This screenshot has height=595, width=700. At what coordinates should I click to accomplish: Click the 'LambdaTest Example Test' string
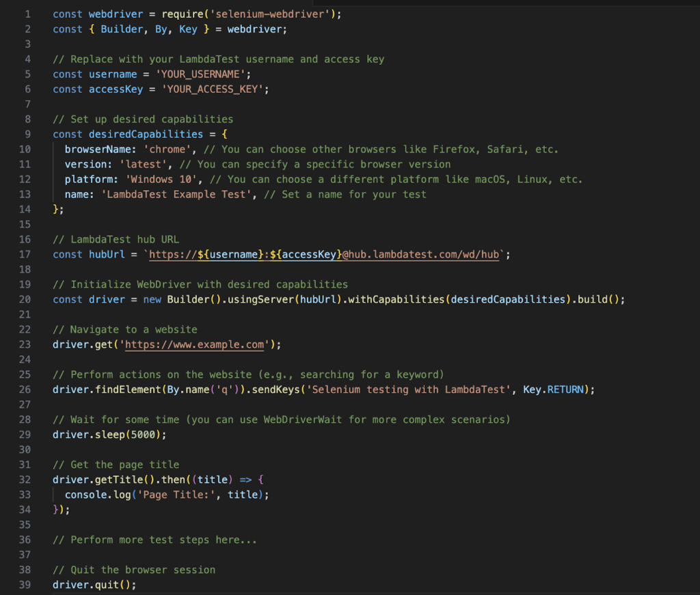point(176,195)
